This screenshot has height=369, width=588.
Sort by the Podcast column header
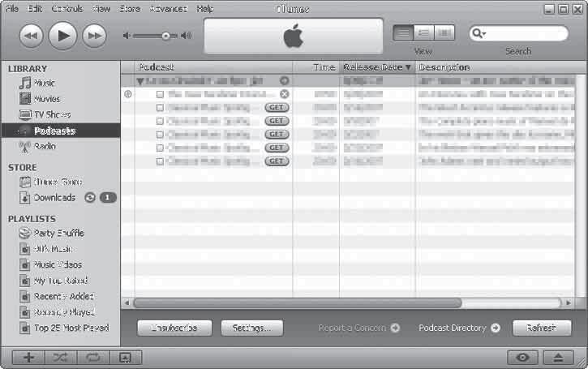214,67
